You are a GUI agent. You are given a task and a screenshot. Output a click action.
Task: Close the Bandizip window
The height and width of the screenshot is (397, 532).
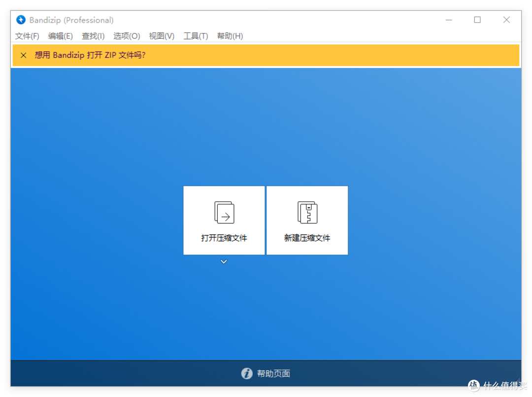point(506,20)
